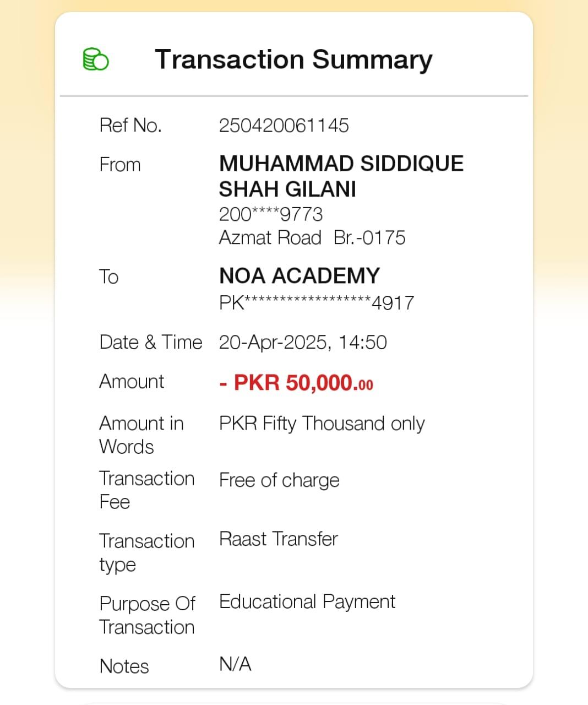Select the PKR Fifty Thousand only text
Image resolution: width=588 pixels, height=705 pixels.
click(x=322, y=424)
